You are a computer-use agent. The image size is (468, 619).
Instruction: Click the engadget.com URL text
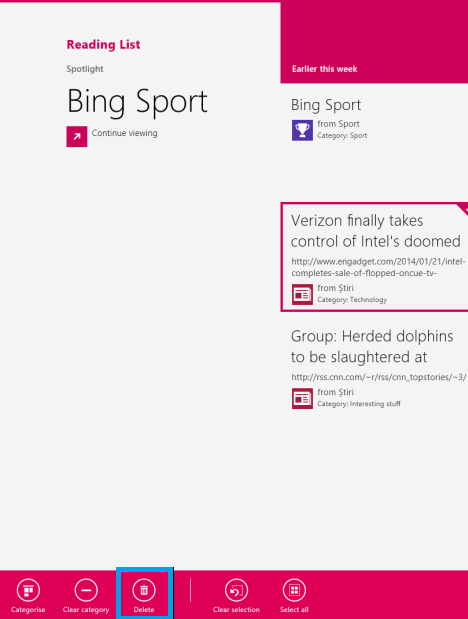click(x=378, y=267)
